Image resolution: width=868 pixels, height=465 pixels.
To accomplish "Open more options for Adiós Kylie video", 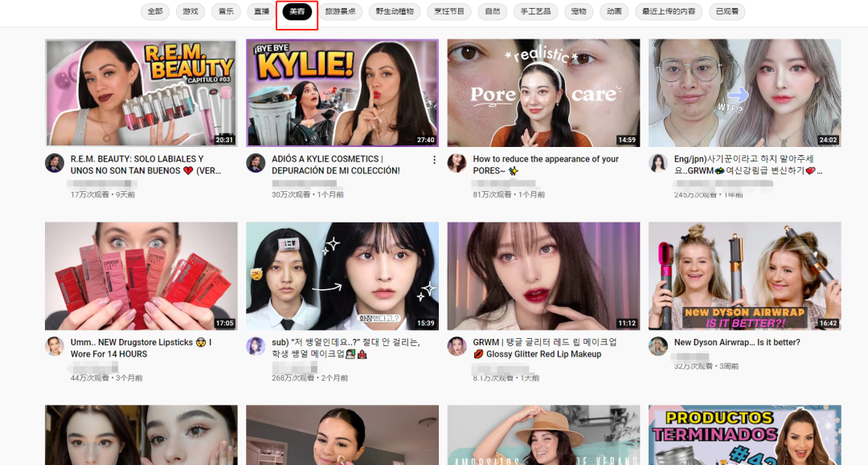I will pyautogui.click(x=434, y=160).
